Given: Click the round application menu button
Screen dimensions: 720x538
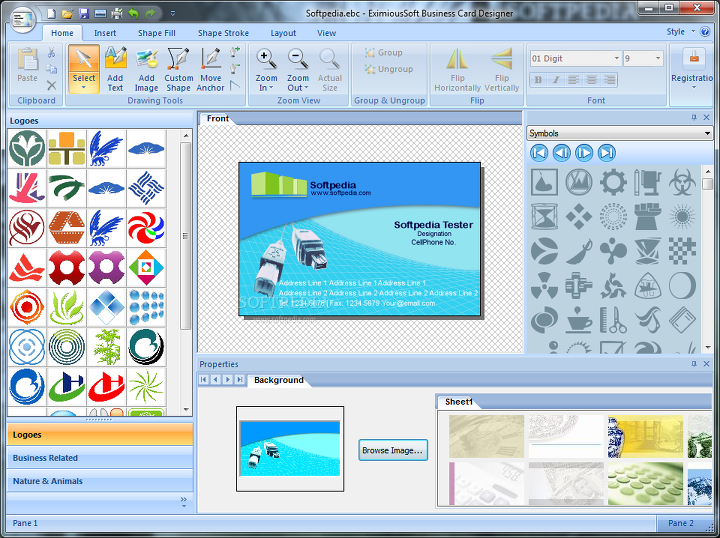Looking at the screenshot, I should pyautogui.click(x=23, y=19).
